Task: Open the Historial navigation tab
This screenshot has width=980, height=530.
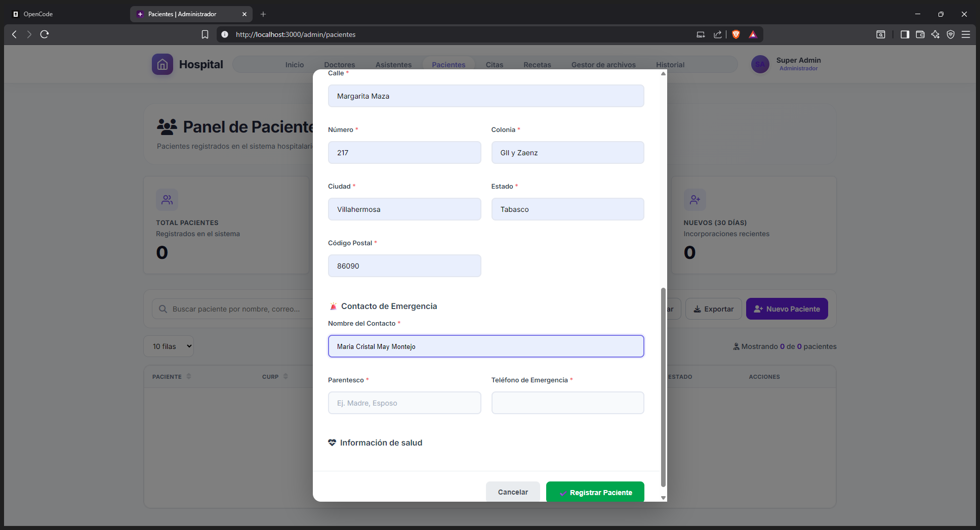Action: pos(670,65)
